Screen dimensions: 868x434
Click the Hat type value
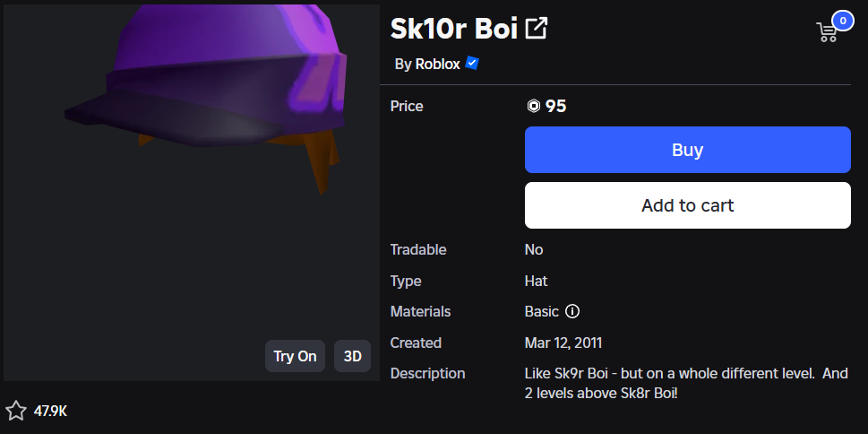(536, 281)
